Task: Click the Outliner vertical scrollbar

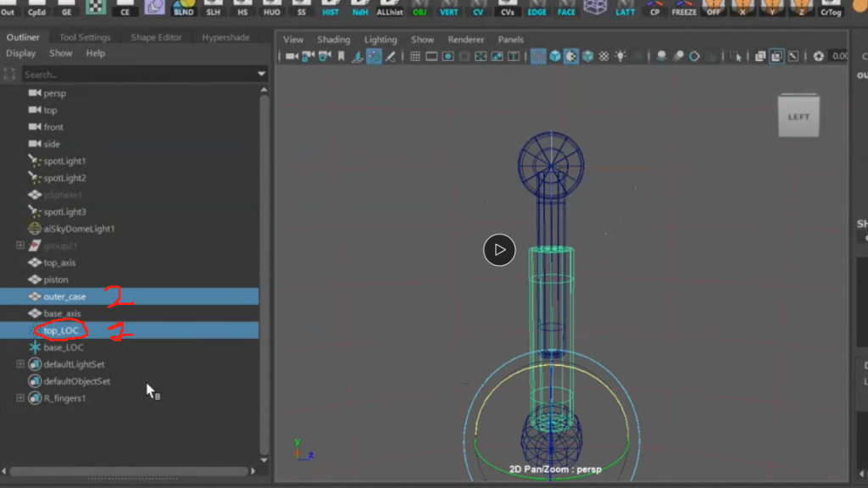Action: tap(264, 274)
